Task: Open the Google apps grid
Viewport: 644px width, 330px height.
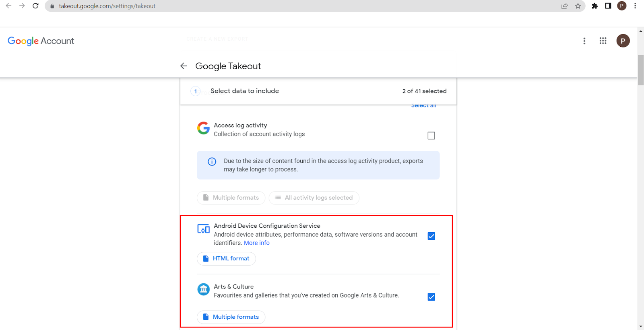Action: point(603,41)
